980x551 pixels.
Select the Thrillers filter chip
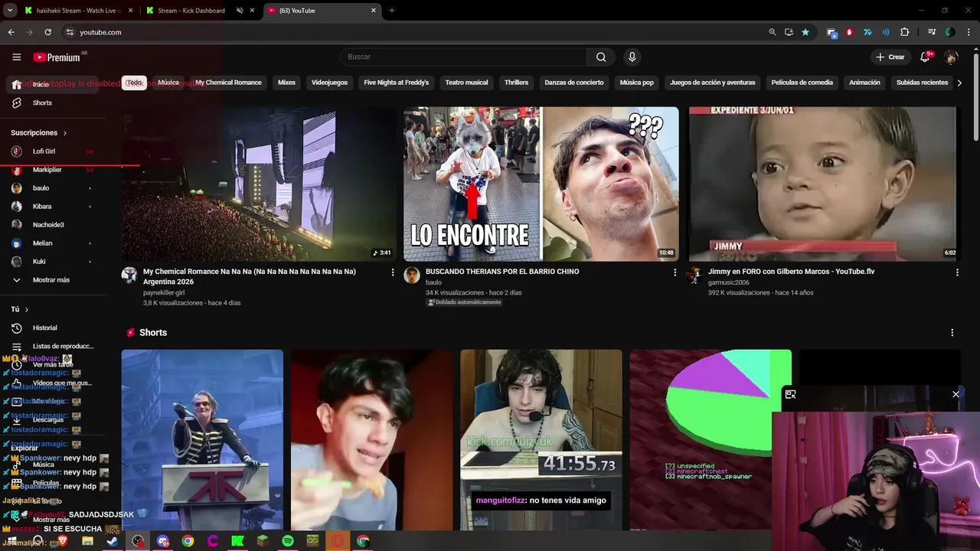(x=516, y=83)
